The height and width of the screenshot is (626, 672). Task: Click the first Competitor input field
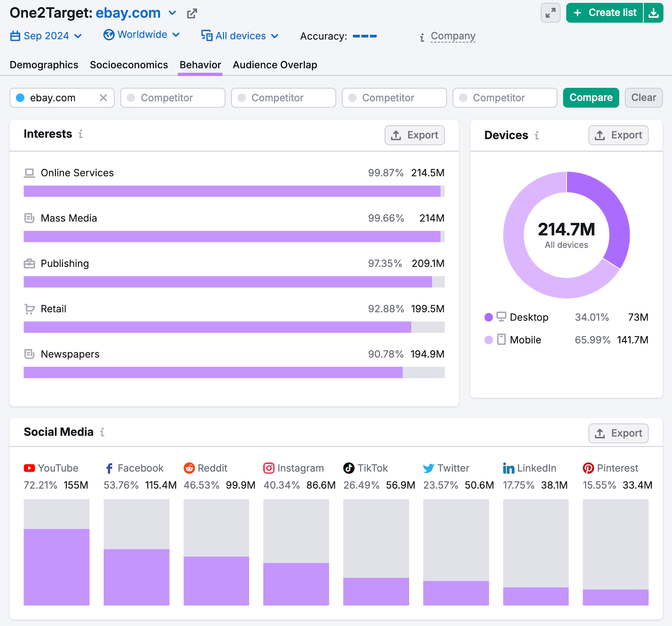pos(172,97)
